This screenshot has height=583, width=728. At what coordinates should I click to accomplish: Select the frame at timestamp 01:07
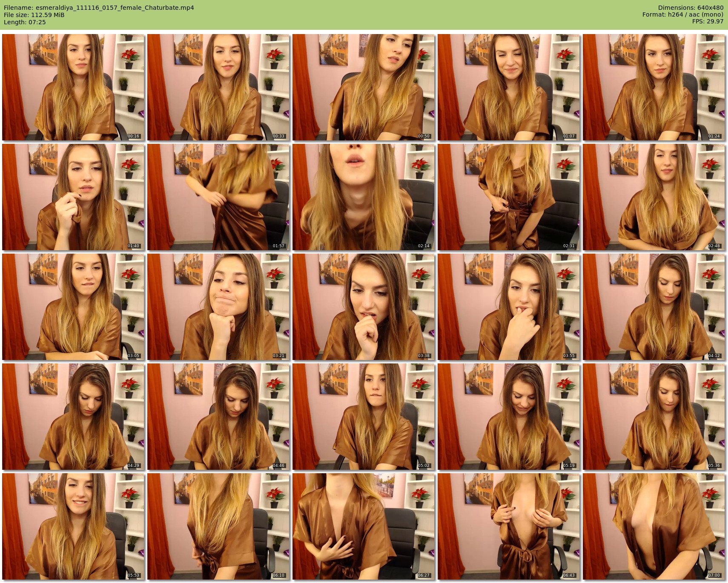pos(509,87)
